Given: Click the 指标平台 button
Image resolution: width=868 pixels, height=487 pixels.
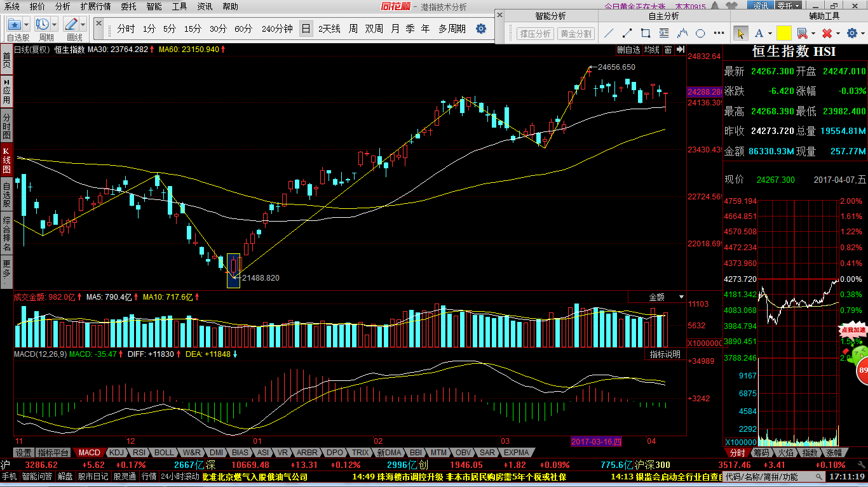Looking at the screenshot, I should (53, 453).
